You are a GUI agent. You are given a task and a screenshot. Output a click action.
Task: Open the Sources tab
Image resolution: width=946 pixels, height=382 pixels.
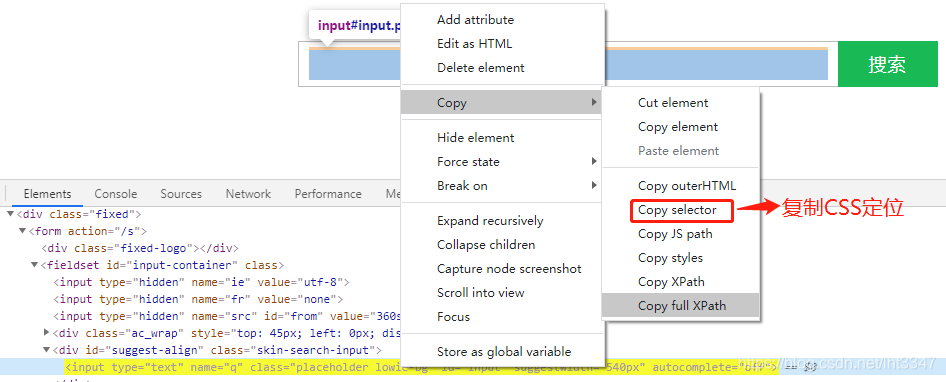(181, 194)
